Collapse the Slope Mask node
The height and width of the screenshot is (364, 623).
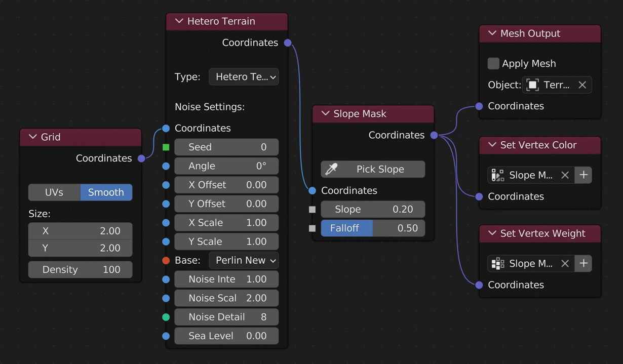coord(326,114)
